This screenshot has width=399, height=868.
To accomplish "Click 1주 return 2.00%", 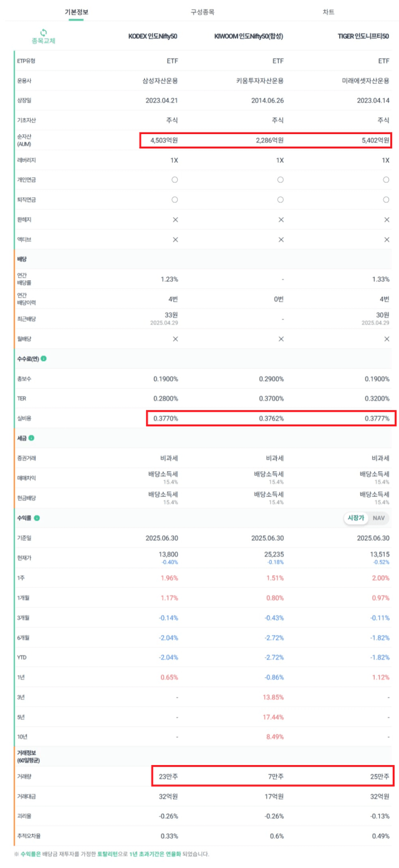I will click(381, 578).
